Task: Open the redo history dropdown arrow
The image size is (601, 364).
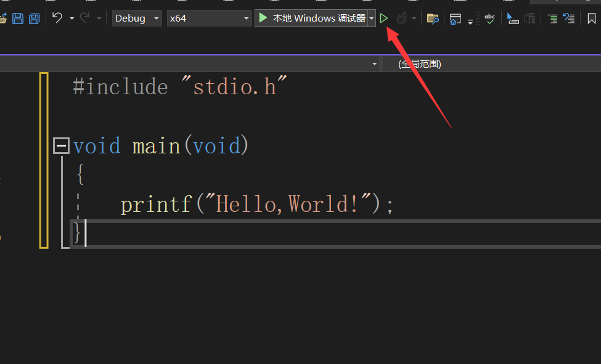Action: [99, 18]
